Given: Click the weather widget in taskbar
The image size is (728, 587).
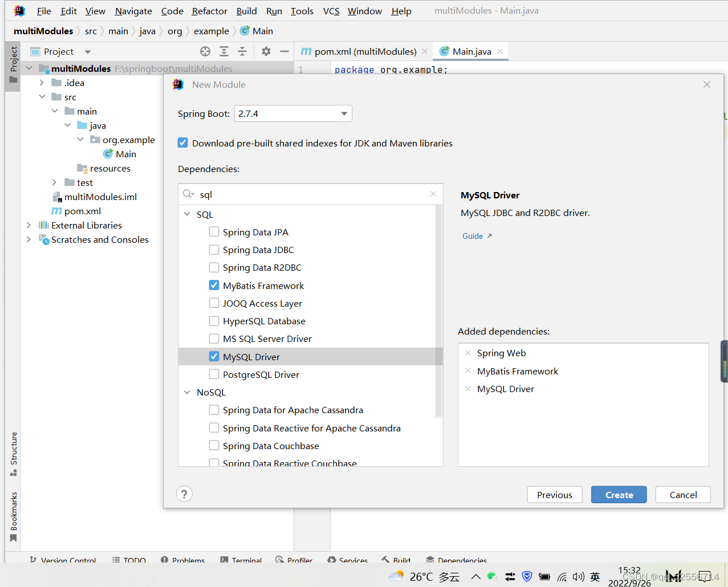Looking at the screenshot, I should [424, 577].
